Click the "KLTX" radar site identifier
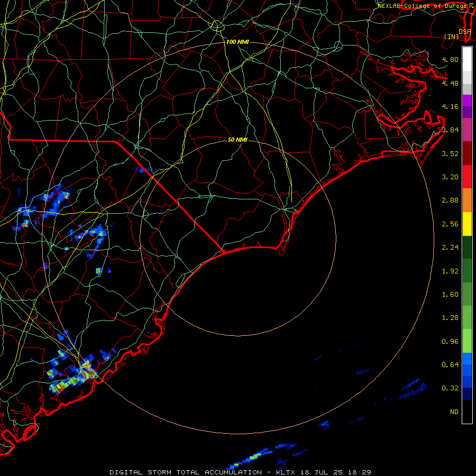The height and width of the screenshot is (476, 476). pos(286,472)
